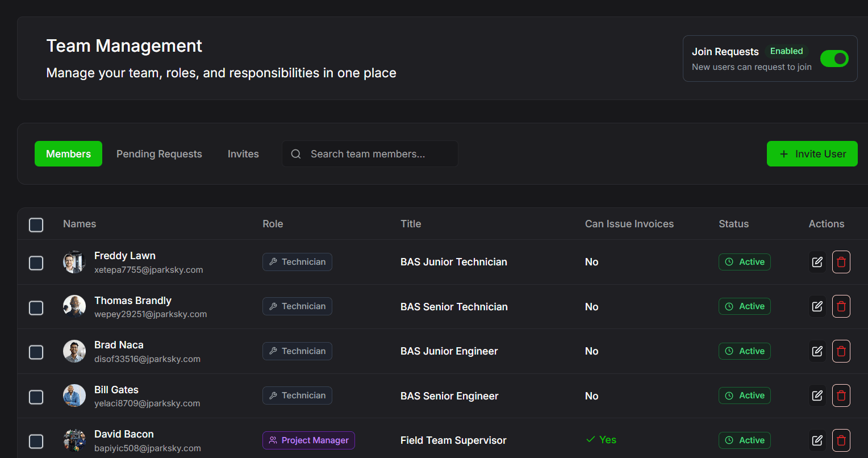Click the edit icon for Freddy Lawn
Screen dimensions: 868x458
[817, 262]
